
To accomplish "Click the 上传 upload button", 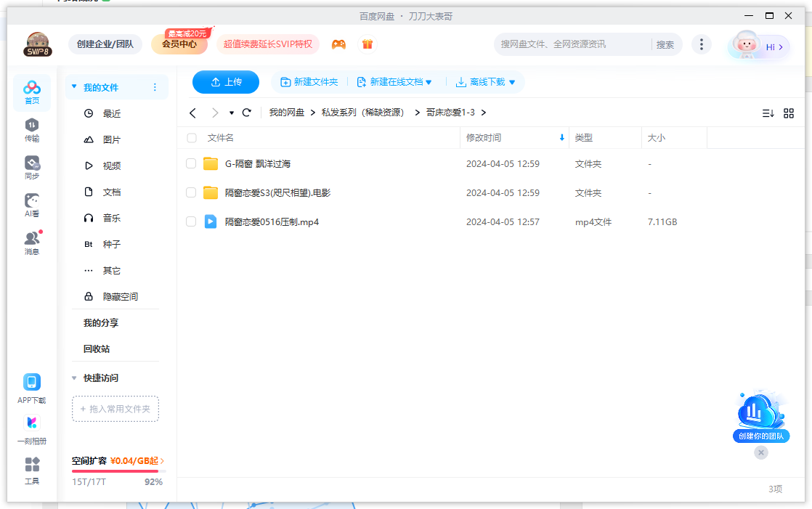I will point(225,82).
